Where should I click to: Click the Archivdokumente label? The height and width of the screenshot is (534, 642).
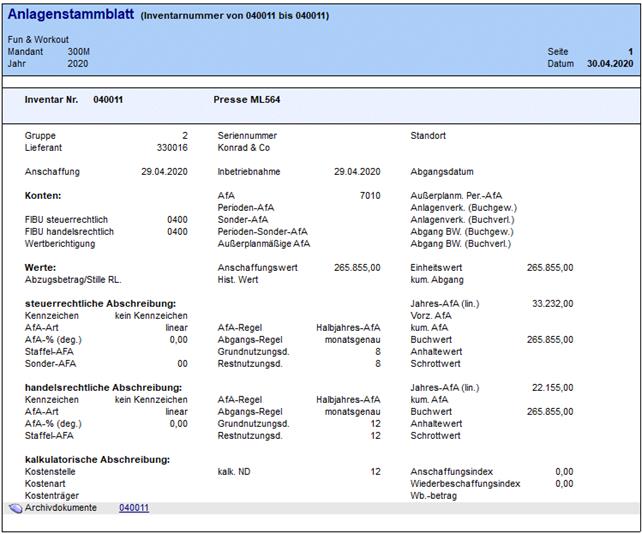coord(61,508)
